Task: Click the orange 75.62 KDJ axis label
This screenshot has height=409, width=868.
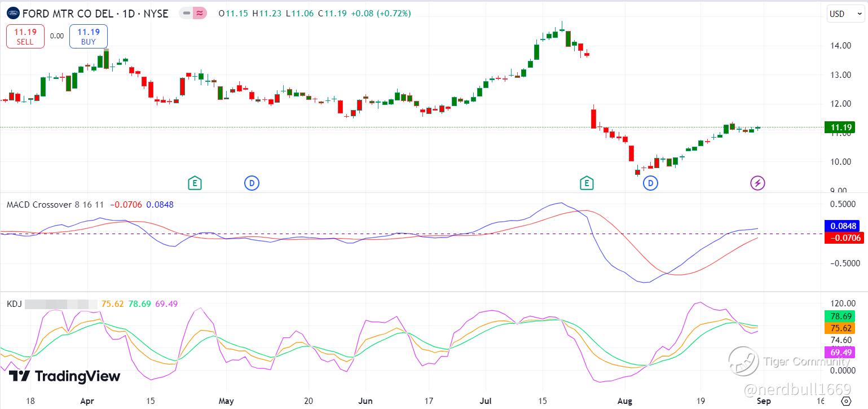Action: [x=839, y=328]
